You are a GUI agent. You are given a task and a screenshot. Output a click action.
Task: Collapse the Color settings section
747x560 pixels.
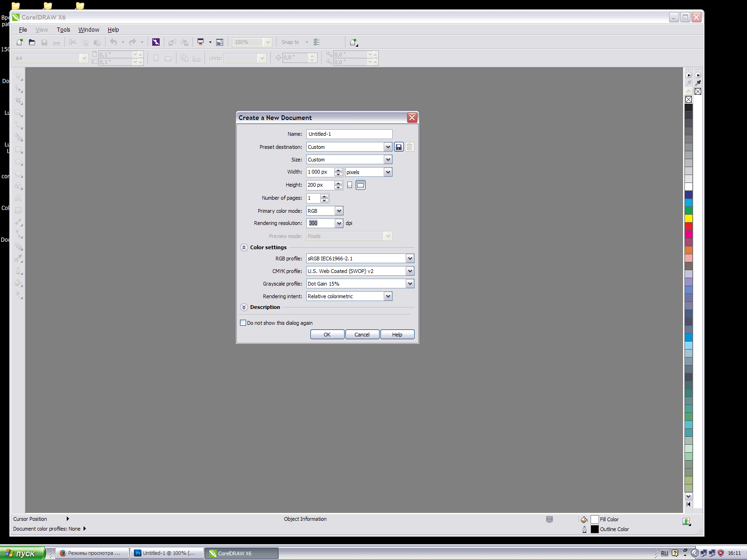pyautogui.click(x=244, y=247)
